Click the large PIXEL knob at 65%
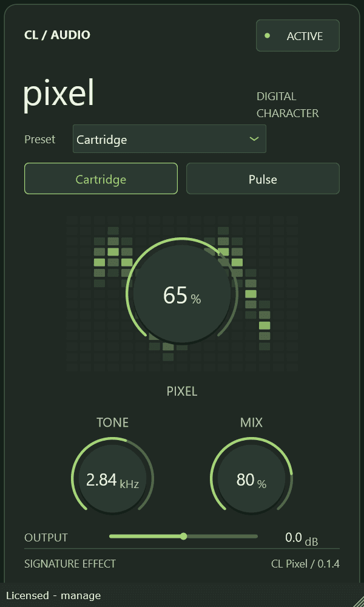364x607 pixels. [x=182, y=294]
